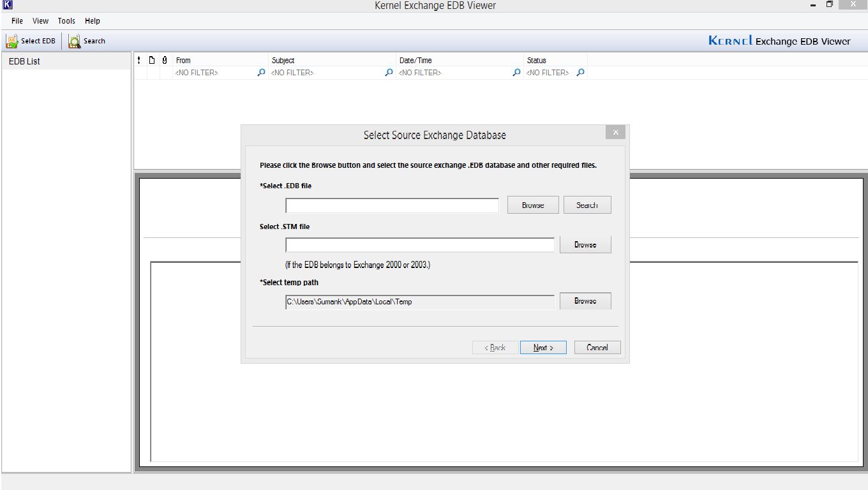This screenshot has height=490, width=868.
Task: Open the File menu
Action: (x=17, y=21)
